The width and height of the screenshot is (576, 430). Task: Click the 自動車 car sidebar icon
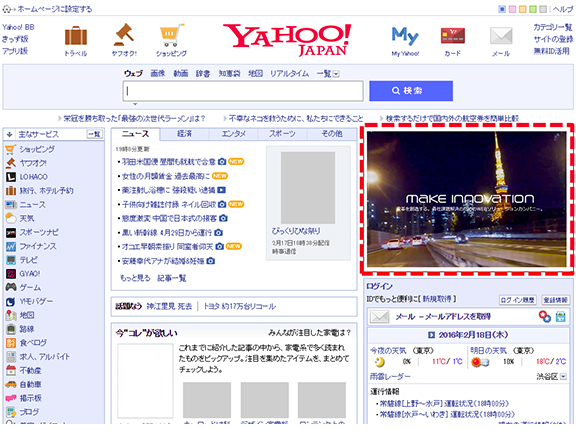pos(11,384)
